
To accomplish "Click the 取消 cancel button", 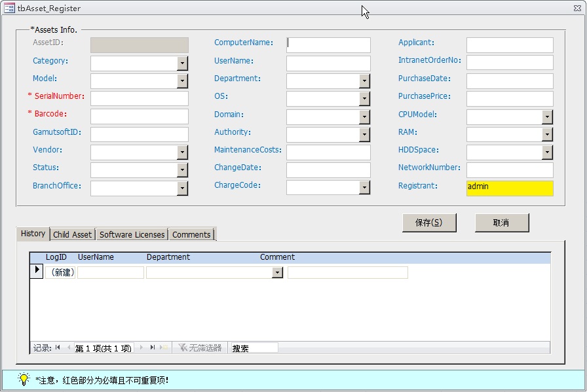I will point(501,223).
